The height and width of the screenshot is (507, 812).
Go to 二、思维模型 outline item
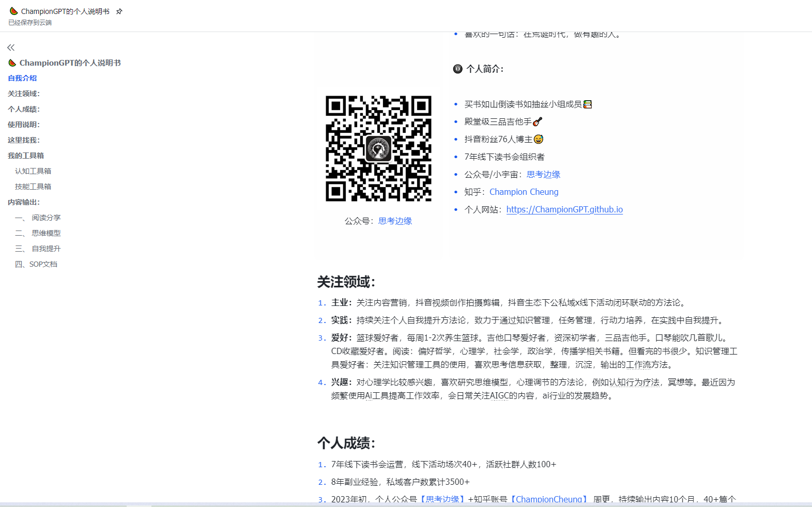[x=38, y=233]
